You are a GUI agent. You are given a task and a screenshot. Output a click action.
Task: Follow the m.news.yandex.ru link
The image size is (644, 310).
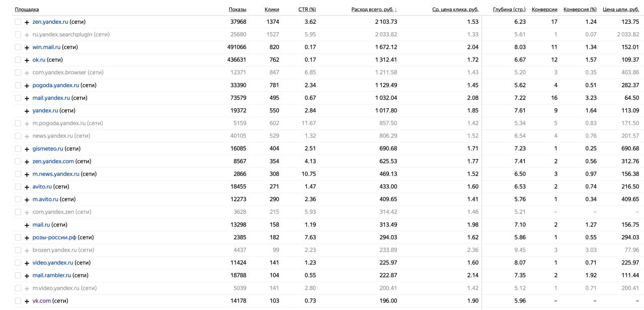[56, 174]
